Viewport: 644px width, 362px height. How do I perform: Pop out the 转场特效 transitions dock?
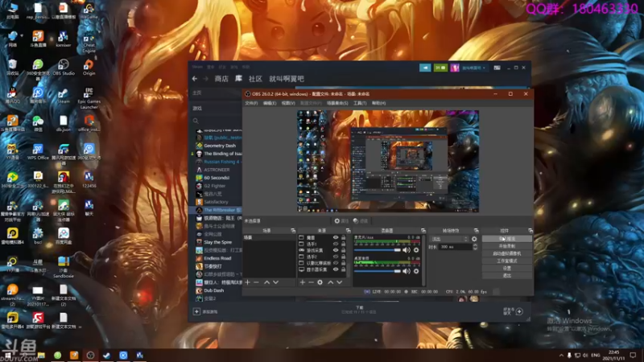(x=476, y=231)
